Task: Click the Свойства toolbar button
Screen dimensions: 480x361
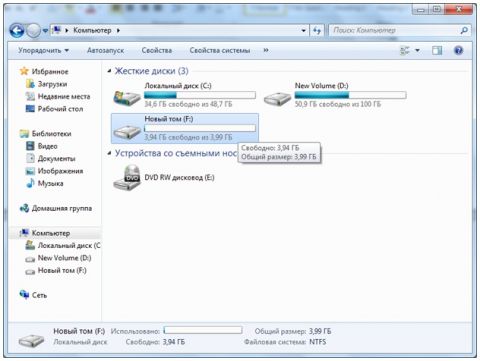Action: (x=157, y=50)
